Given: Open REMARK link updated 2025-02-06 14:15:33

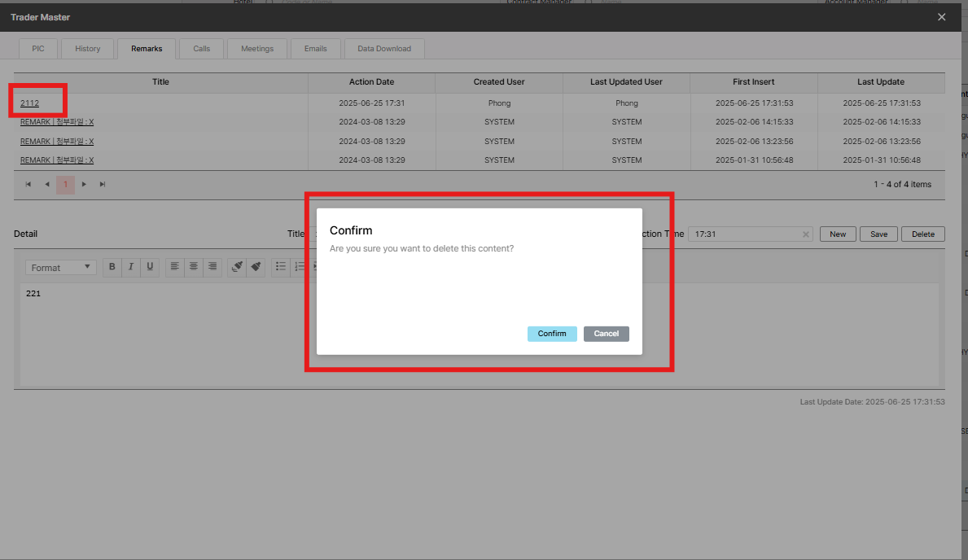Looking at the screenshot, I should point(57,122).
